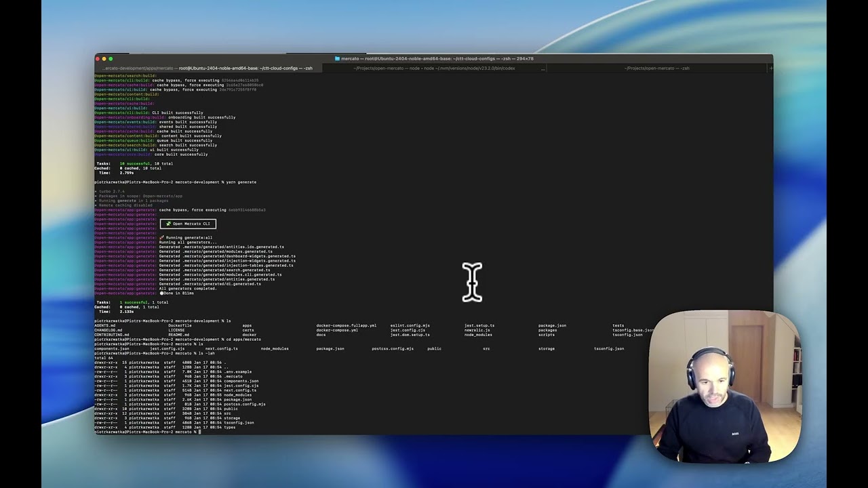Switch to the ctt-cloud-configs zsh tab
868x488 pixels.
207,68
